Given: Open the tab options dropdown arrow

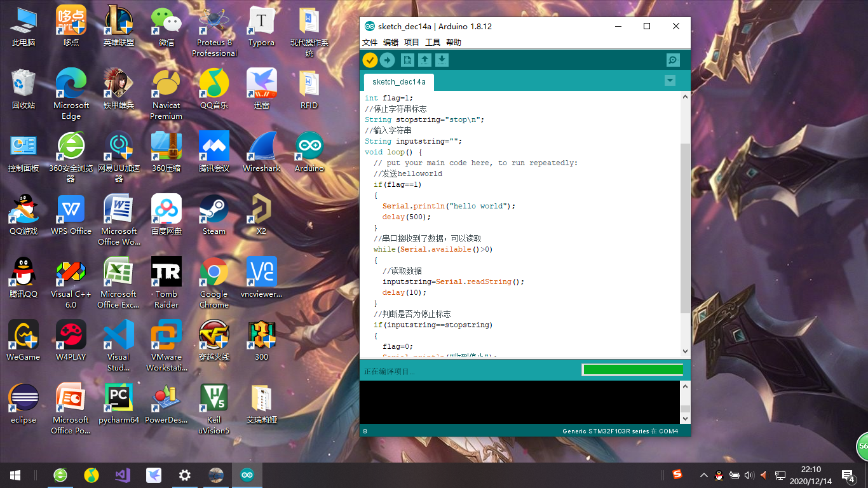Looking at the screenshot, I should [x=670, y=81].
